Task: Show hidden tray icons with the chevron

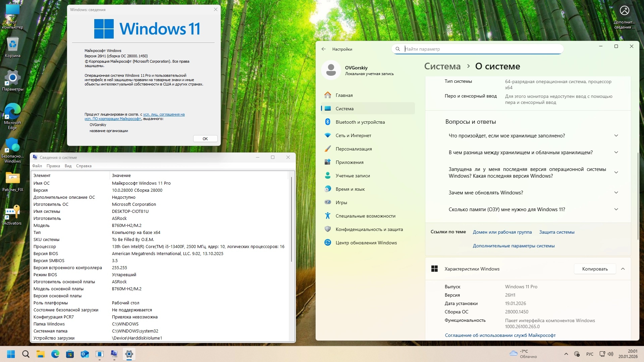Action: pyautogui.click(x=566, y=354)
